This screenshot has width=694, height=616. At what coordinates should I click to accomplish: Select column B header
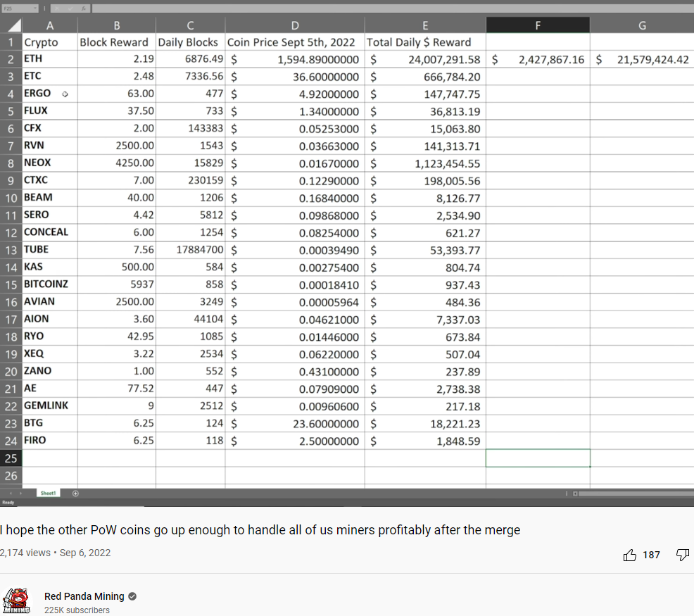[x=117, y=25]
